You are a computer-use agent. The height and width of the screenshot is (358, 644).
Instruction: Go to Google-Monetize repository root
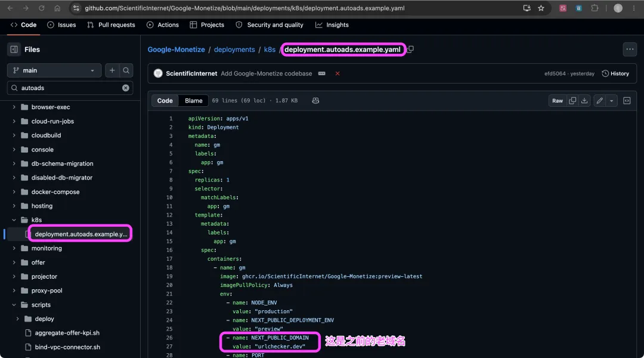(176, 50)
